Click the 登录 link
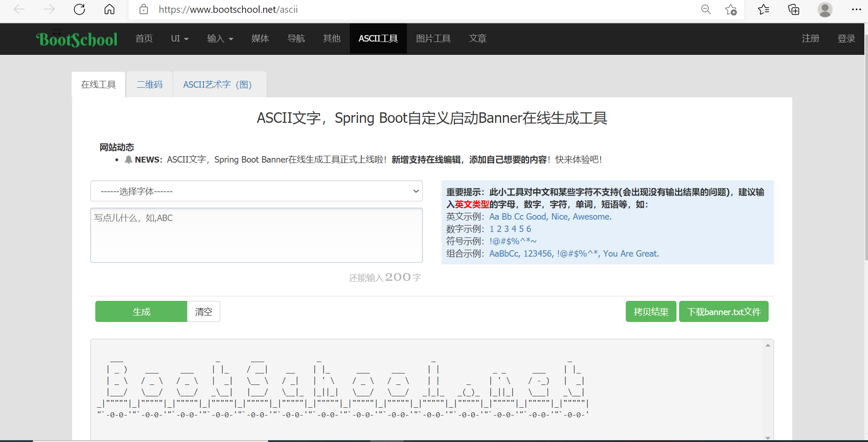The height and width of the screenshot is (442, 868). 846,39
